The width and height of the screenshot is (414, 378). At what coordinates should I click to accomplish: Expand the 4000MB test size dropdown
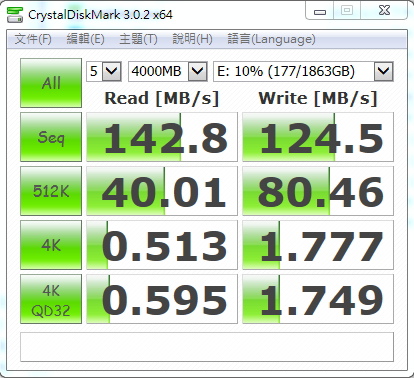pos(198,71)
